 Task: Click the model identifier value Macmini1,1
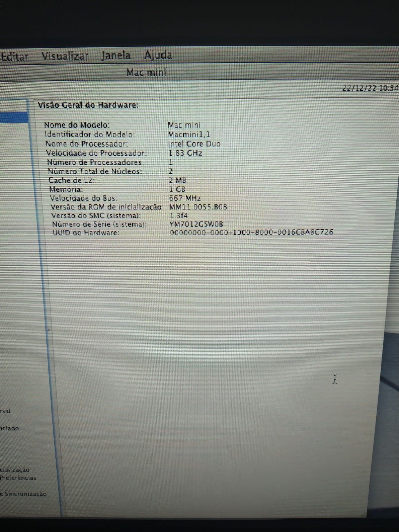pyautogui.click(x=189, y=135)
